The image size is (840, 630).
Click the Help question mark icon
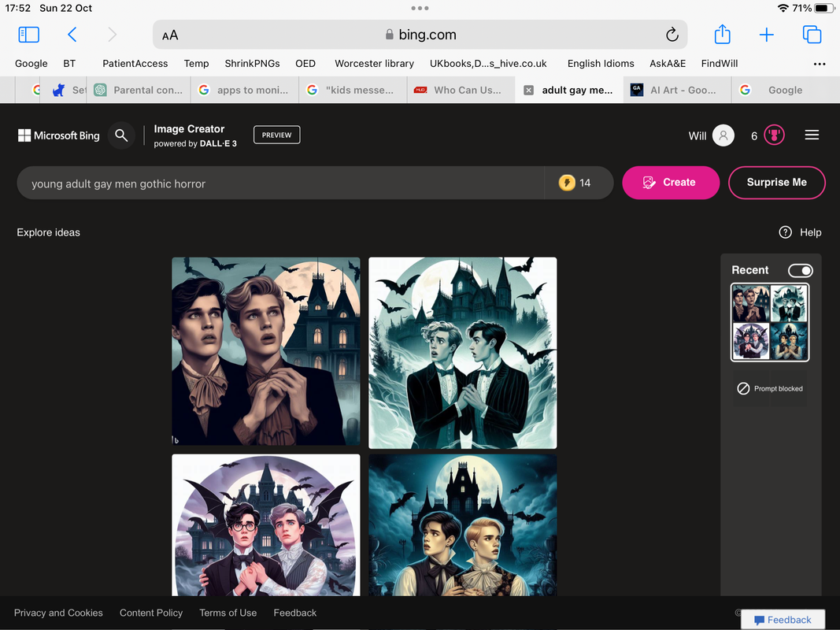point(785,232)
